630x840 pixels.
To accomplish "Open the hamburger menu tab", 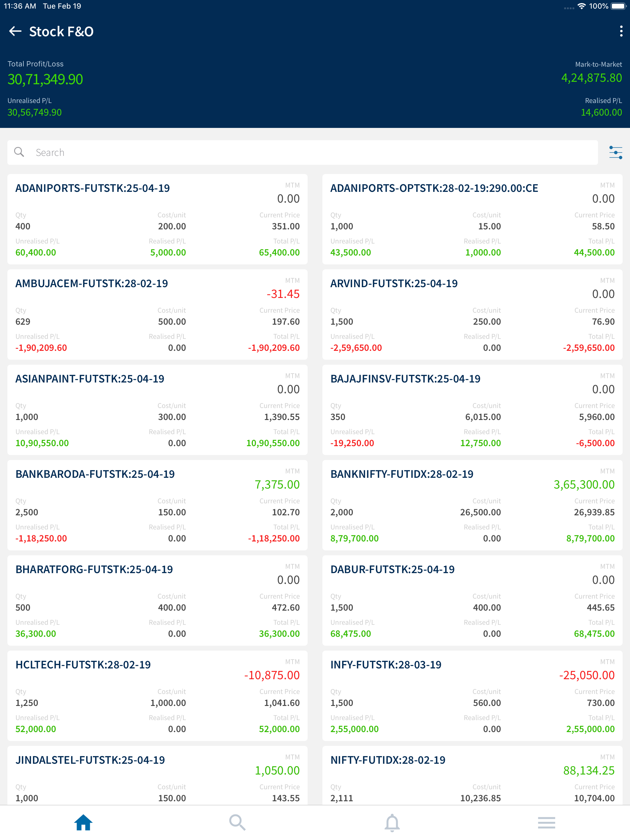I will 546,822.
